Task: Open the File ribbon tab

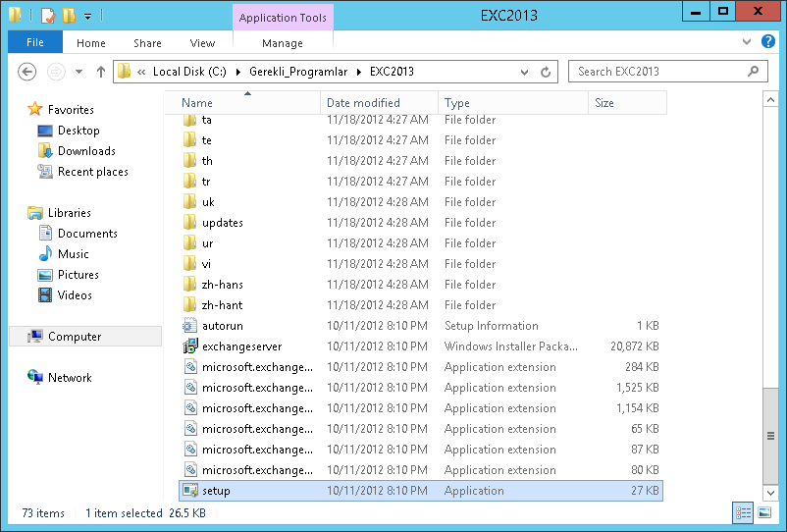Action: pos(35,42)
